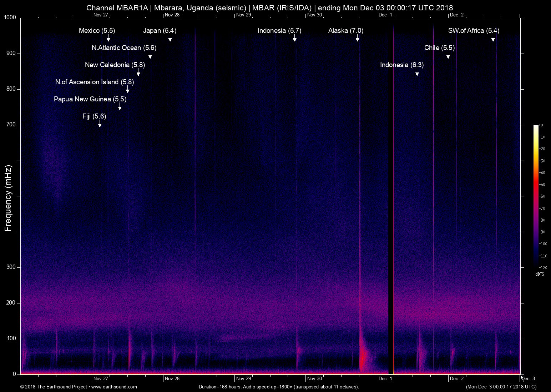This screenshot has height=392, width=551.
Task: Click the Mexico (5.5) event arrow
Action: tap(108, 38)
